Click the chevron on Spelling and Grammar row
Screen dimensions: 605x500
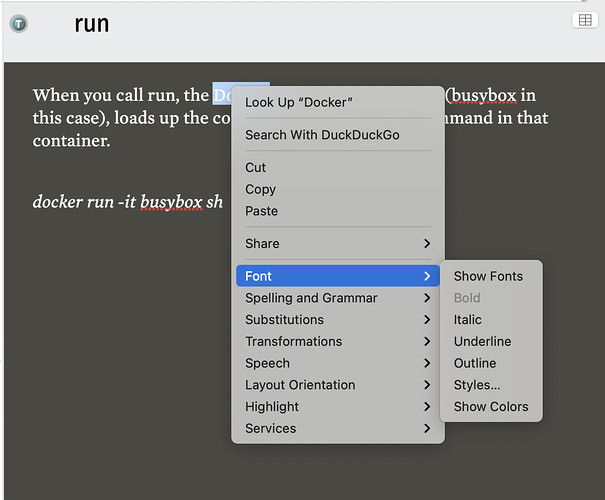tap(427, 298)
